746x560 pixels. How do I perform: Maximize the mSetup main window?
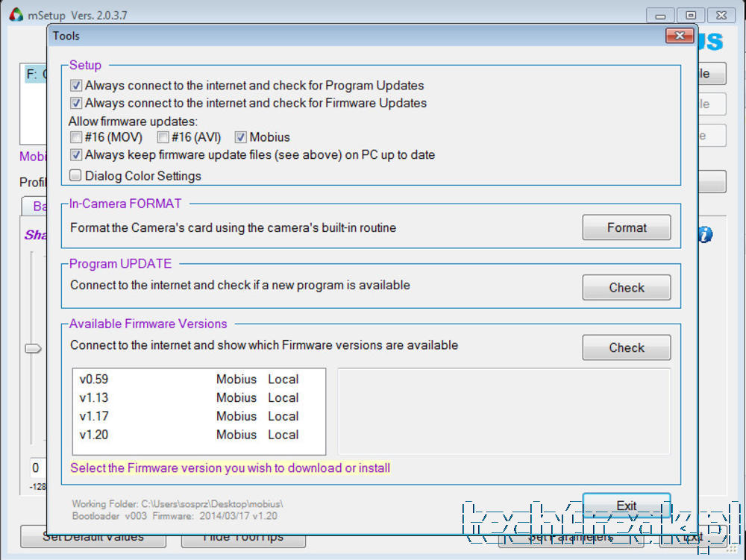[x=691, y=16]
